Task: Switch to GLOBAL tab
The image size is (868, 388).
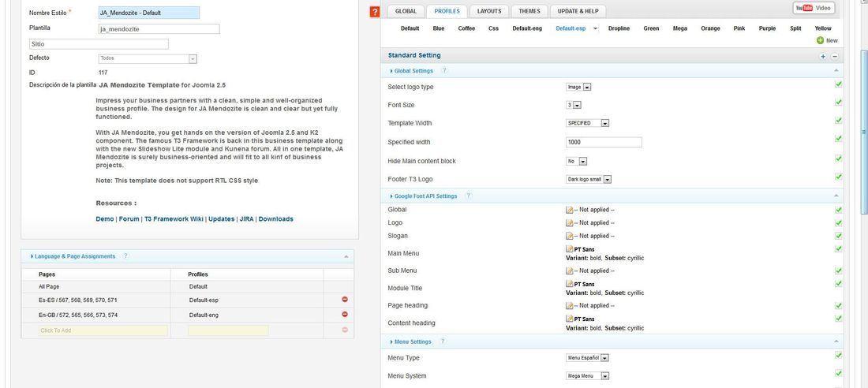Action: click(406, 11)
